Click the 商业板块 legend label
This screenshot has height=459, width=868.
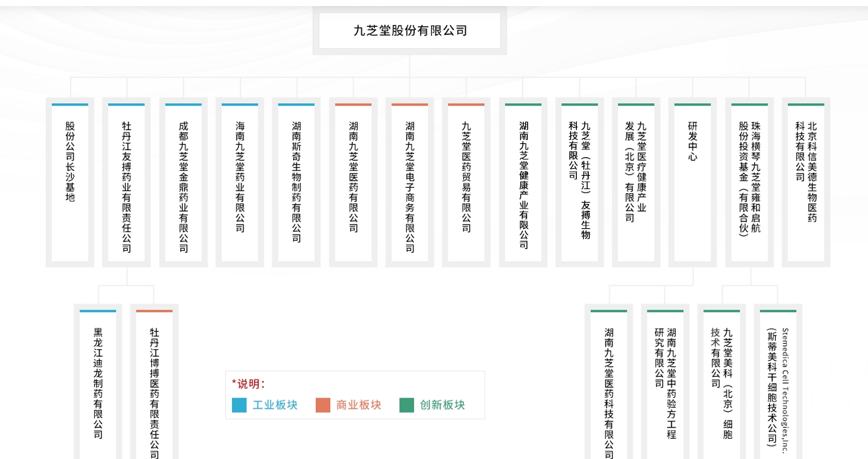point(358,405)
